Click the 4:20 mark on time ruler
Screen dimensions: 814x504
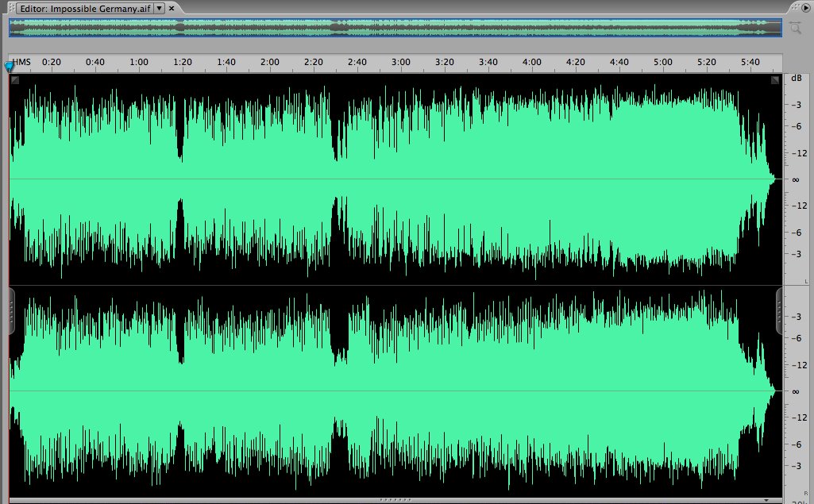575,62
